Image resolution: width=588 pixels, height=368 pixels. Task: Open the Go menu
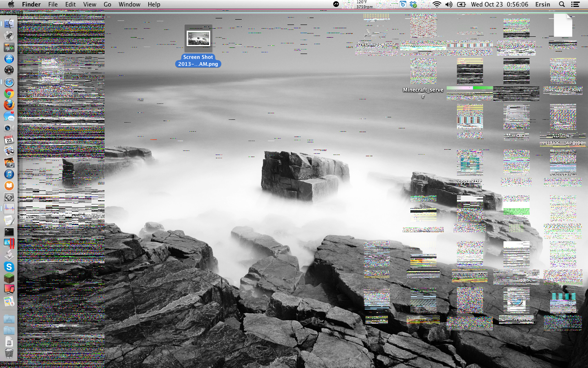(x=107, y=4)
